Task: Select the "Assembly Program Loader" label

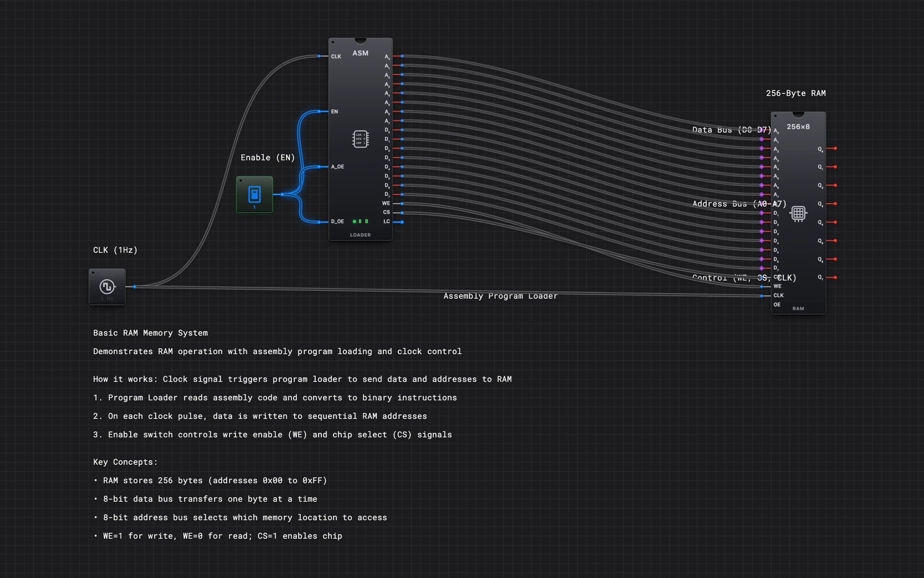Action: tap(500, 296)
